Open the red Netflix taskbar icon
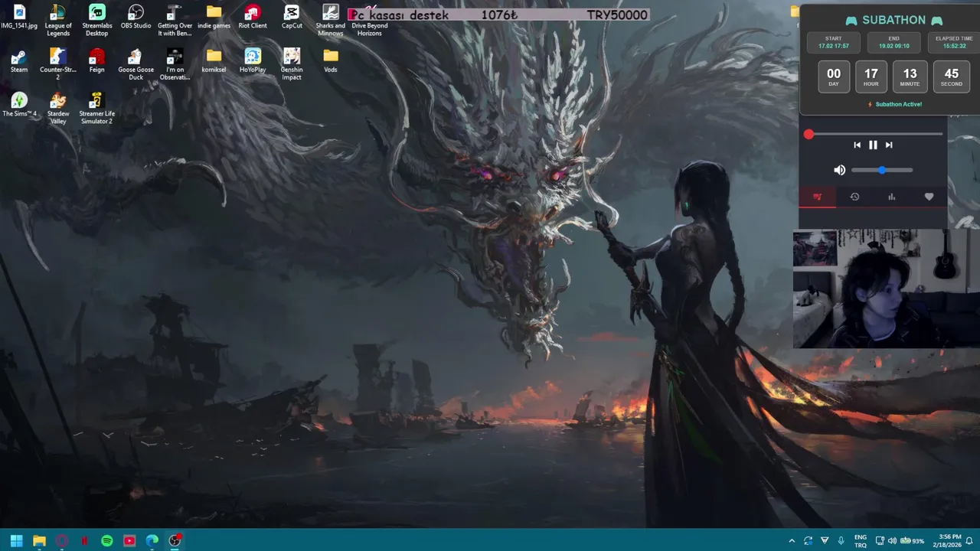This screenshot has height=551, width=980. click(x=84, y=540)
